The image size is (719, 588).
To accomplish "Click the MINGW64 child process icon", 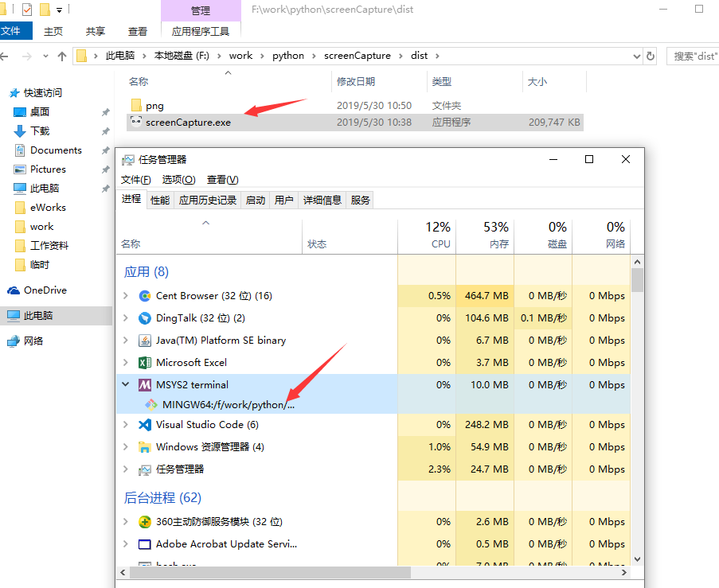I will point(151,405).
